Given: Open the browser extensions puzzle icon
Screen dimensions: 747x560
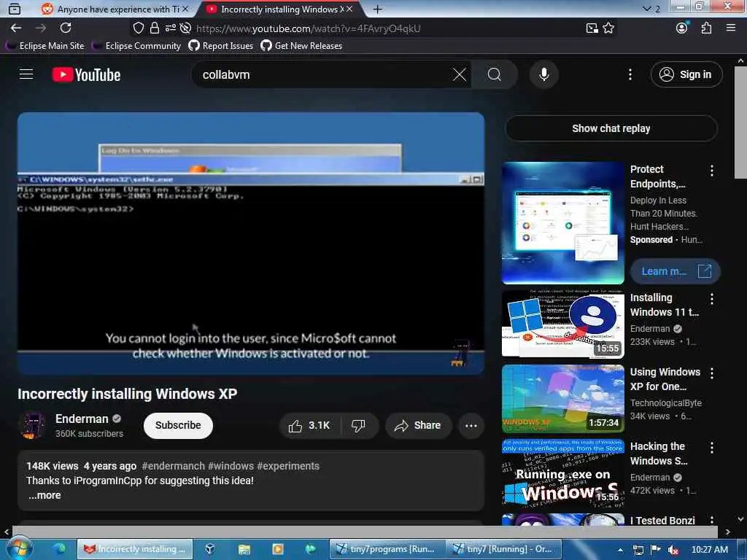Looking at the screenshot, I should 706,28.
